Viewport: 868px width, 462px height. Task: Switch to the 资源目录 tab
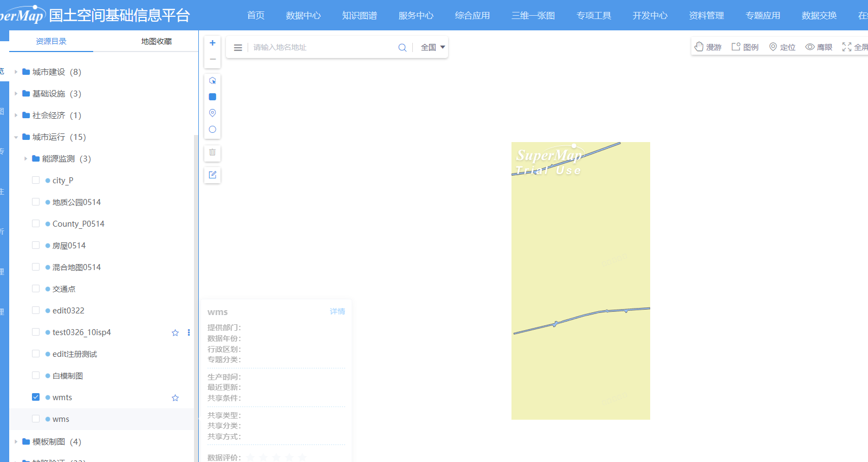(x=51, y=41)
